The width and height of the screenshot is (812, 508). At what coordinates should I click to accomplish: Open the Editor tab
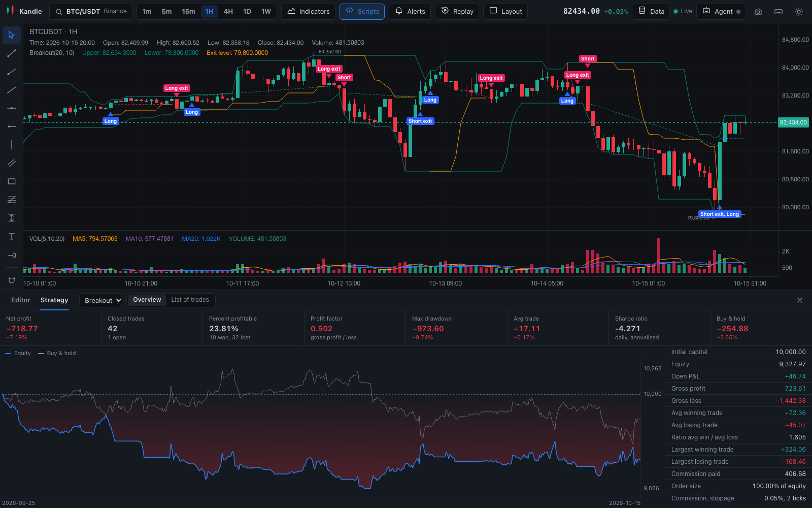click(21, 300)
